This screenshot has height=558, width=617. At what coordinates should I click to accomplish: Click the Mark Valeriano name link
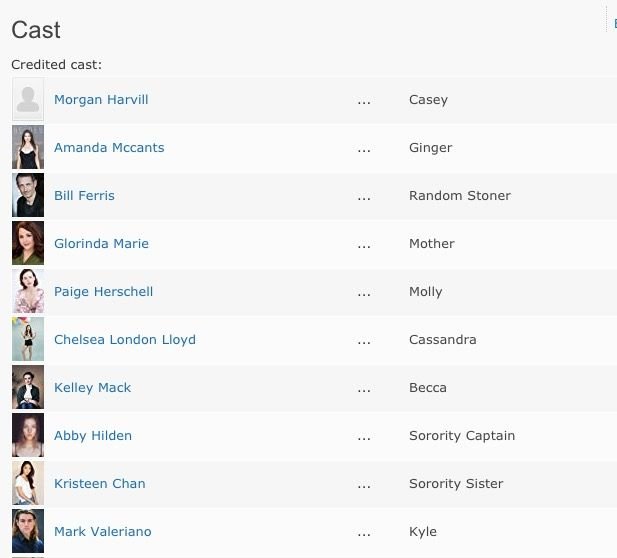(103, 532)
